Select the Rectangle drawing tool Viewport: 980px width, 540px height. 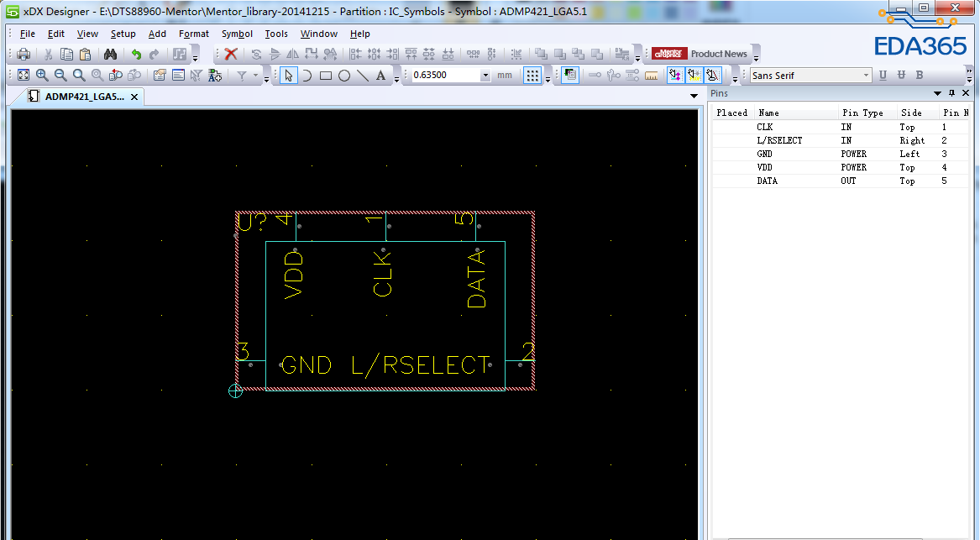[x=326, y=76]
